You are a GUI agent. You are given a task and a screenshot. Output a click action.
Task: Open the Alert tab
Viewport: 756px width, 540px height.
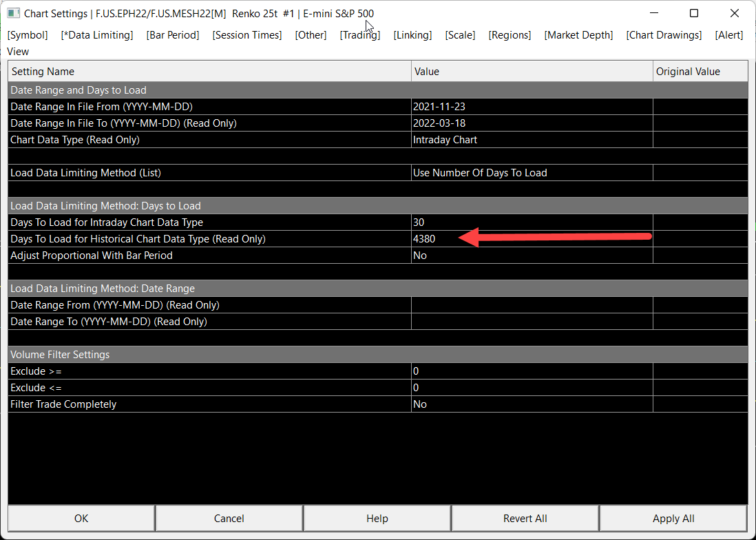(729, 35)
